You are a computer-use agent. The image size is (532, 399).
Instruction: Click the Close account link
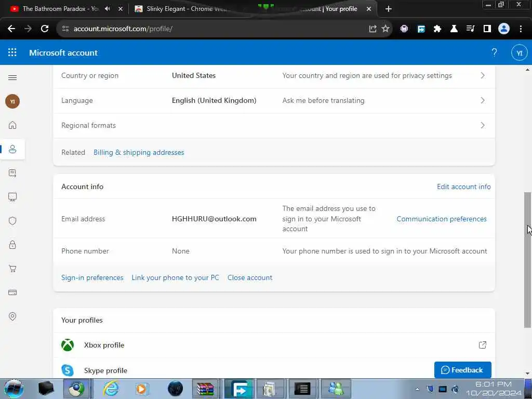coord(250,277)
